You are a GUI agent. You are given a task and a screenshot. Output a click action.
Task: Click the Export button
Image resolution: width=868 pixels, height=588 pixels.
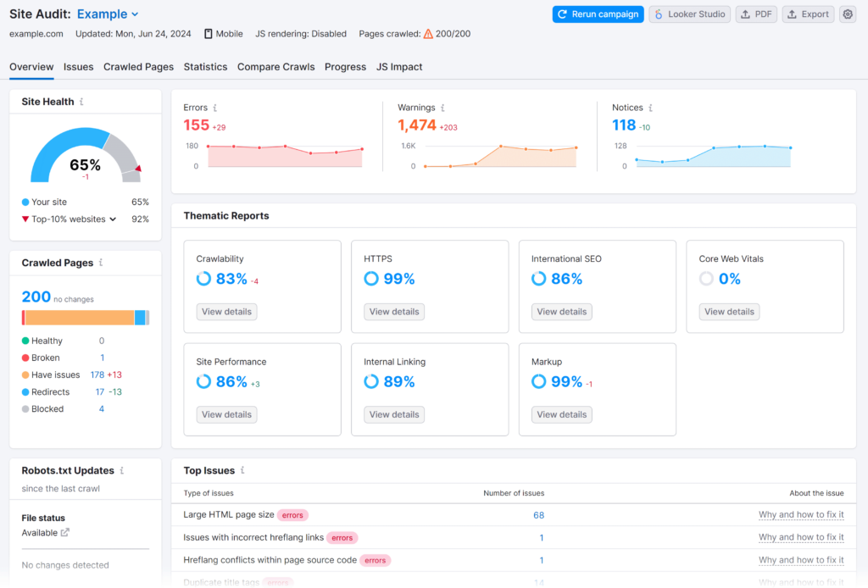(x=808, y=14)
